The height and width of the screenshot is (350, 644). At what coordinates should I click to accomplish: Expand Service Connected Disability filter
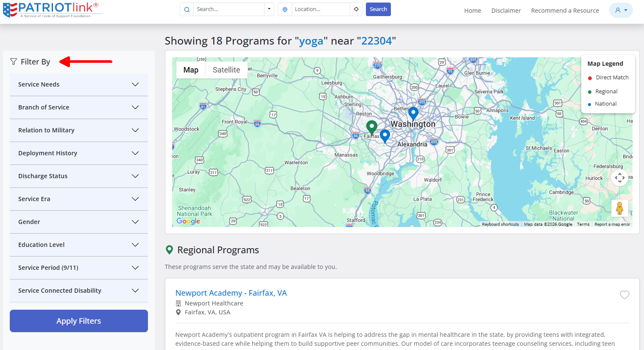coord(79,291)
